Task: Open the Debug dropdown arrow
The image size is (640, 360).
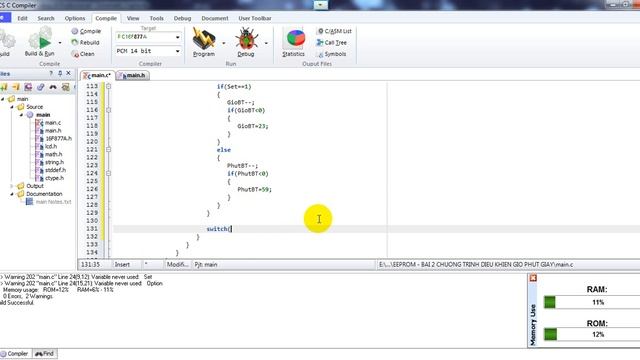Action: [x=266, y=42]
